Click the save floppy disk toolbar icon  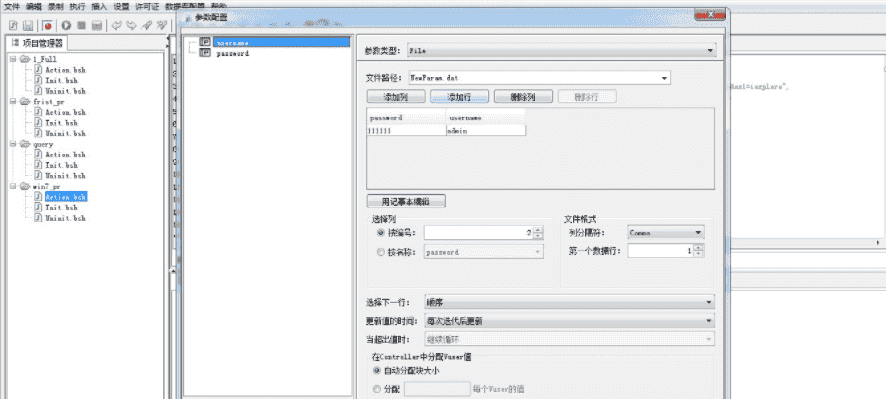coord(28,25)
